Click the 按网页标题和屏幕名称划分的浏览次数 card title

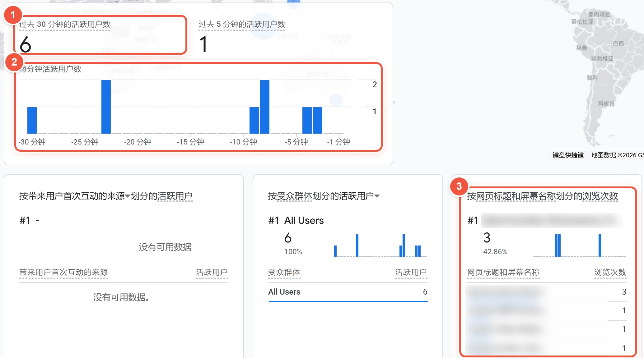[543, 196]
